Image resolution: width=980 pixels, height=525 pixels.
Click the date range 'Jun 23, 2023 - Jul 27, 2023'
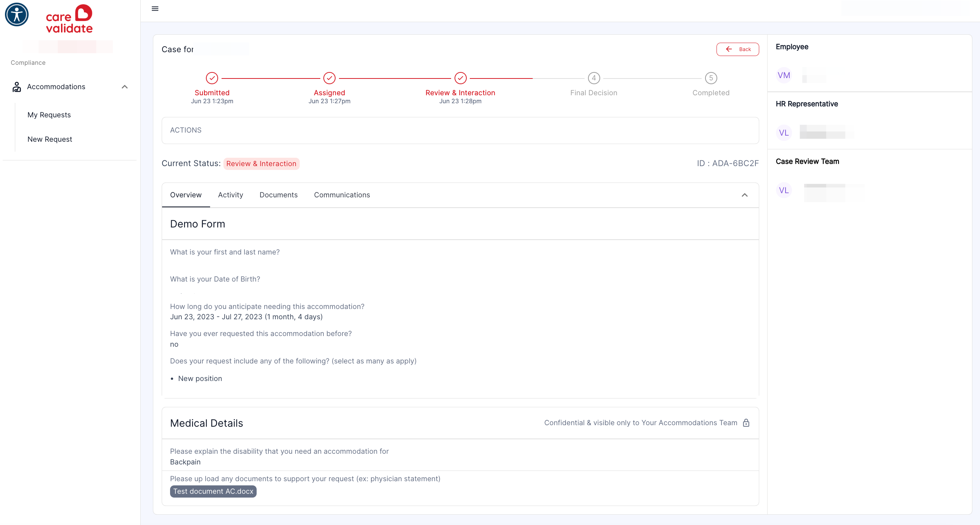tap(216, 317)
